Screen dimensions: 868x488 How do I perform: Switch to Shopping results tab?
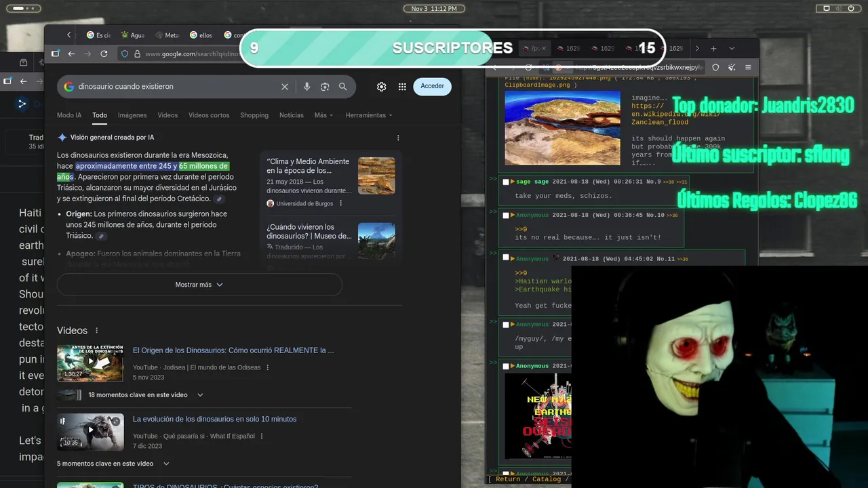[x=254, y=115]
